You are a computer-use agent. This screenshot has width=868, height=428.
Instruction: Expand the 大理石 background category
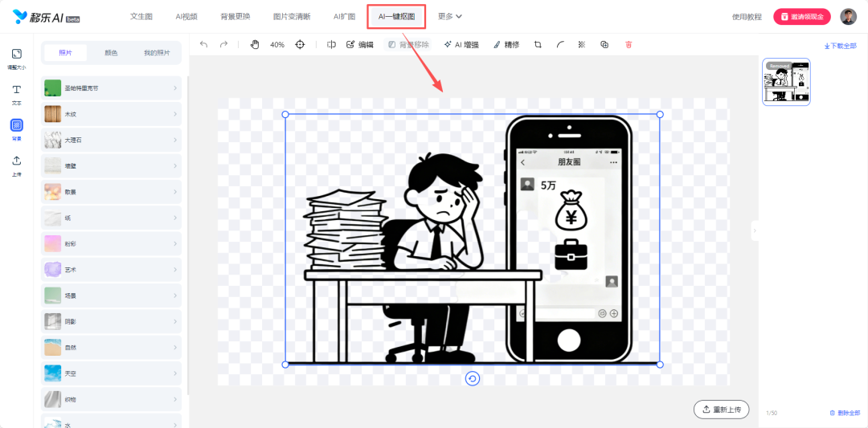tap(112, 140)
